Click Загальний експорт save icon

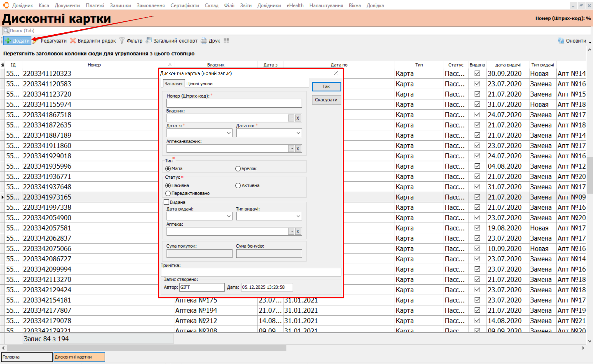[x=149, y=41]
